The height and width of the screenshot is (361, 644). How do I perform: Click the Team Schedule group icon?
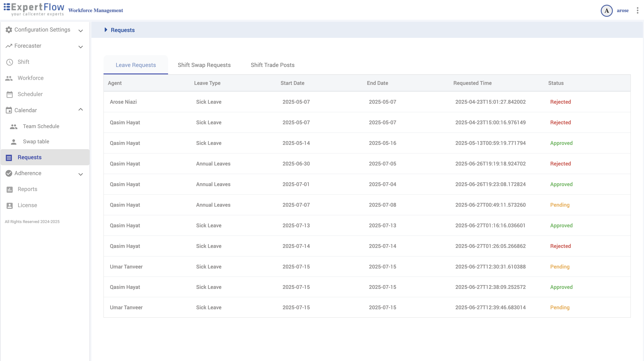pos(14,127)
